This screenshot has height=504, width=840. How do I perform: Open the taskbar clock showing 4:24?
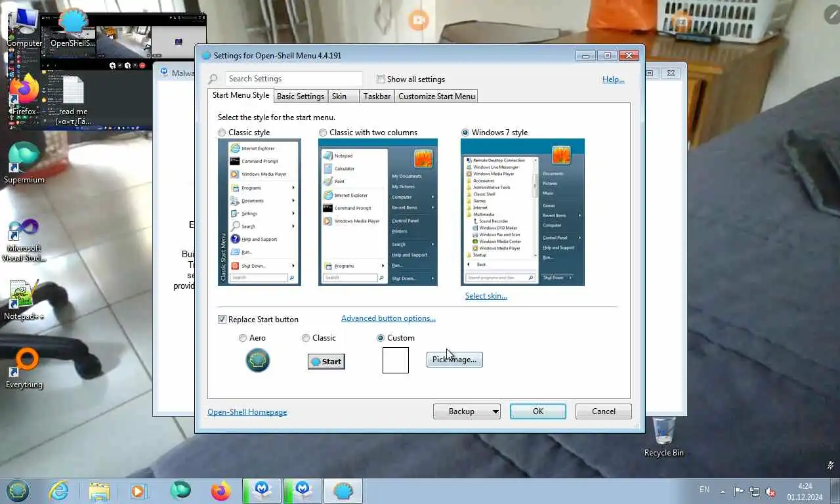pos(805,491)
